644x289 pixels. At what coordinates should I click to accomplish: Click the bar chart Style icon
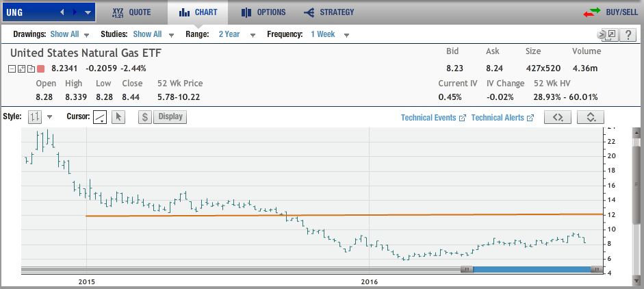click(35, 117)
